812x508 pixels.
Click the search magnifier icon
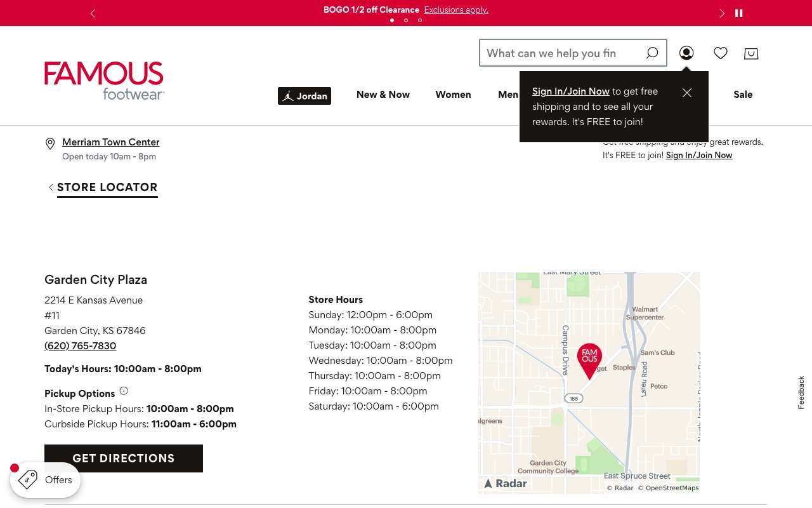[652, 53]
